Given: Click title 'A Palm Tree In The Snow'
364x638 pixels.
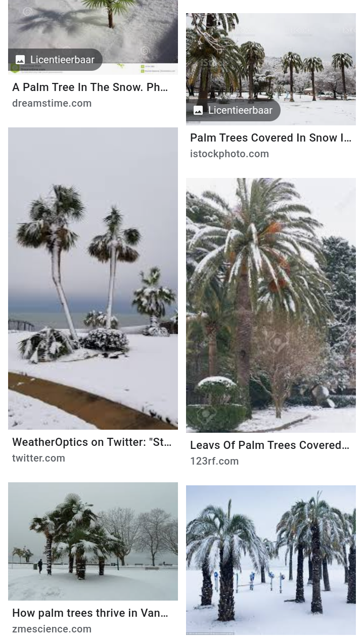Looking at the screenshot, I should pyautogui.click(x=90, y=87).
